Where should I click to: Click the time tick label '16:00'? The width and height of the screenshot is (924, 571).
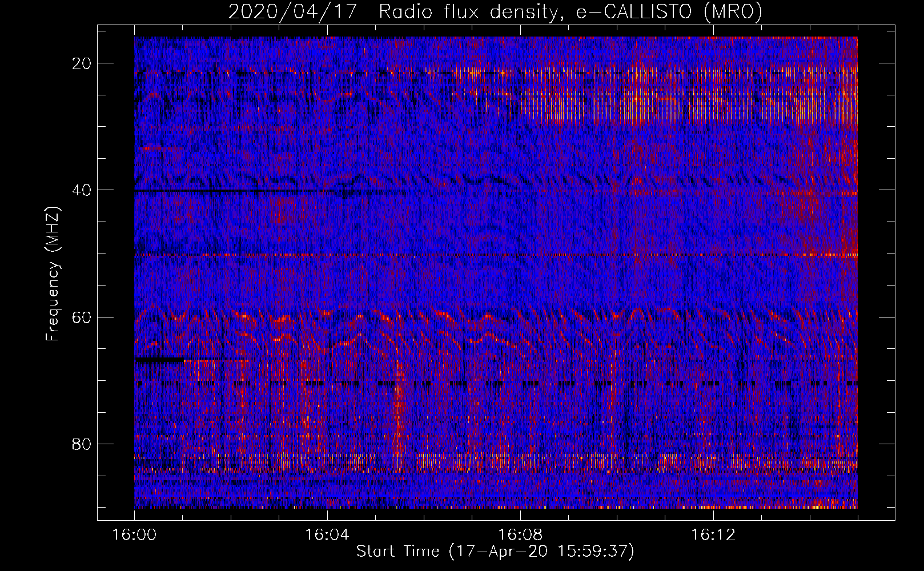click(x=134, y=535)
